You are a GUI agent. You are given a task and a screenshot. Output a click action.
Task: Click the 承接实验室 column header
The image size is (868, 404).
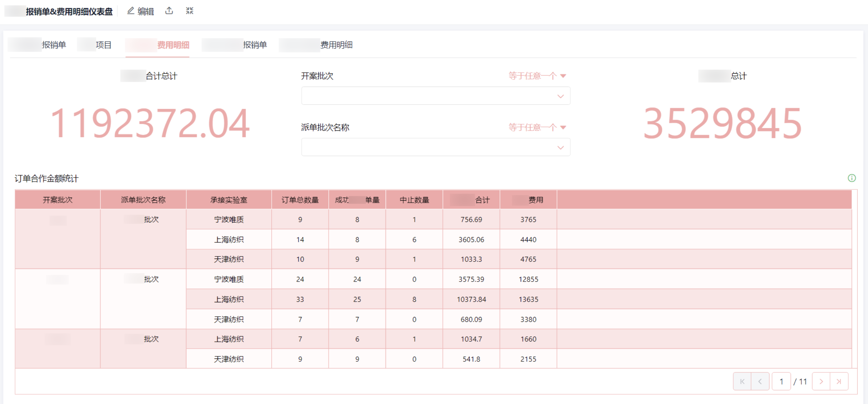pos(229,200)
